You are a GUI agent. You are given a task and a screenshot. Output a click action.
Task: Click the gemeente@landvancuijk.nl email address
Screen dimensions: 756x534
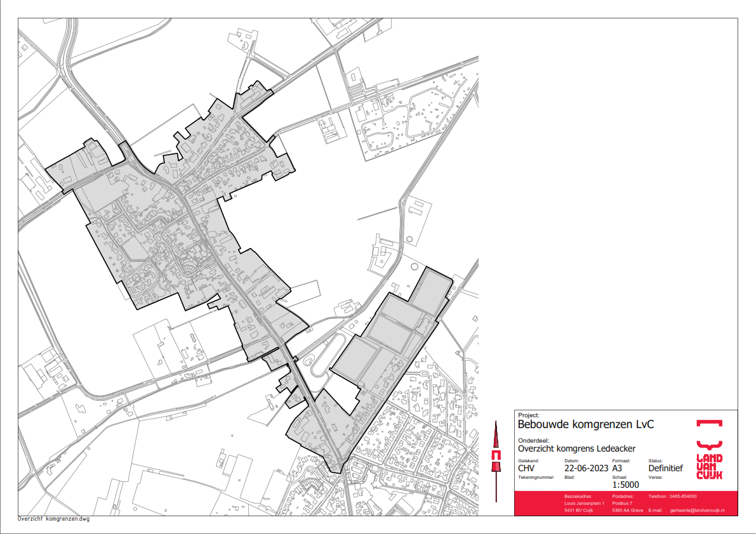pyautogui.click(x=697, y=511)
